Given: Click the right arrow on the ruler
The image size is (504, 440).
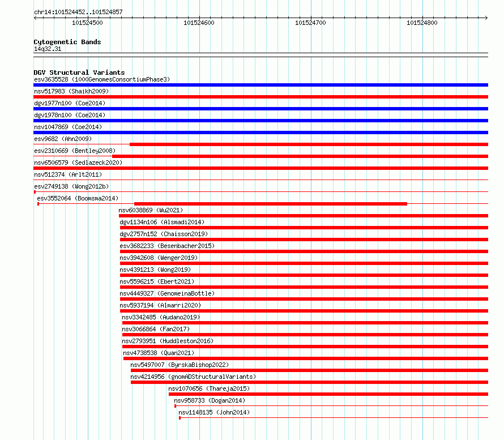Looking at the screenshot, I should pos(486,18).
